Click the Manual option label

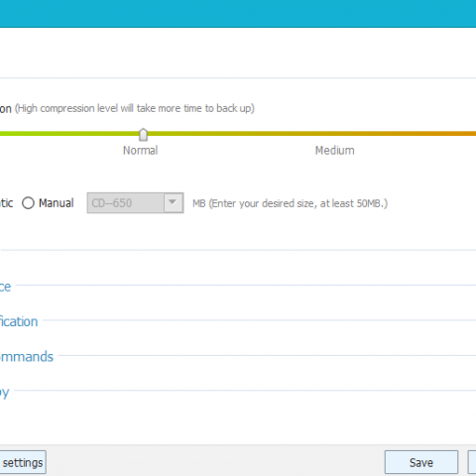tap(56, 203)
